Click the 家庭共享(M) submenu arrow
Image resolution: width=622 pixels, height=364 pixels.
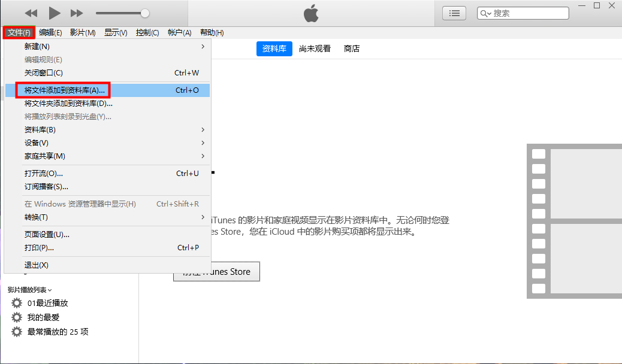pos(203,156)
